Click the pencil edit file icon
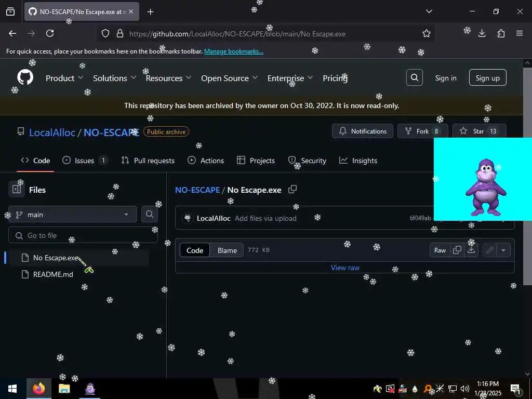 (x=489, y=250)
